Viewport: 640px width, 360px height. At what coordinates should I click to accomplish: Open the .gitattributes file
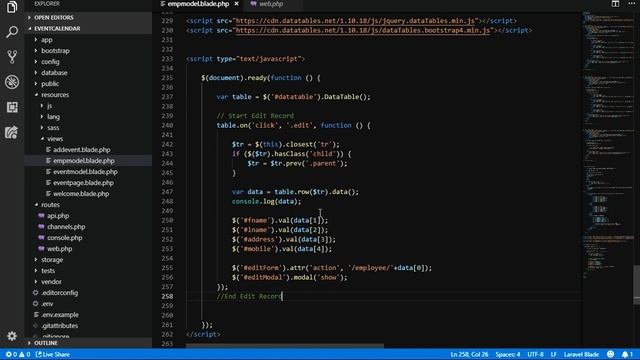60,326
